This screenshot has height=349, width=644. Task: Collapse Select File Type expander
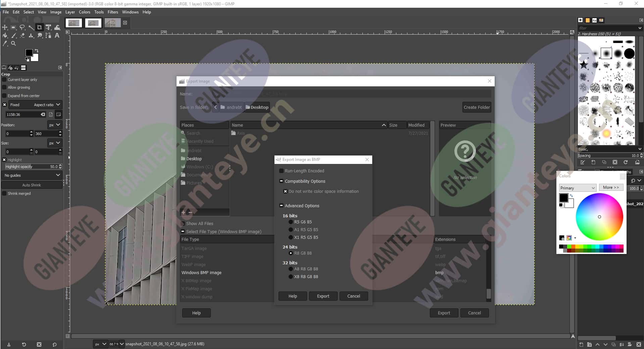coord(183,231)
